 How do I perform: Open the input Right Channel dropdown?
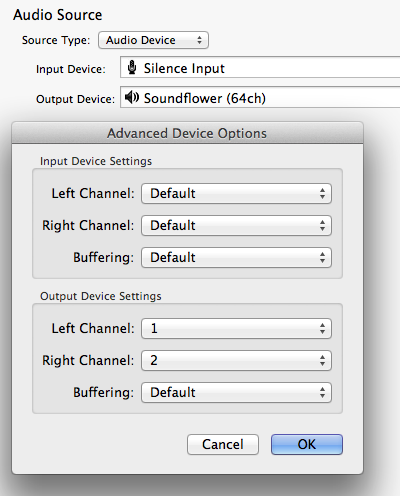236,225
